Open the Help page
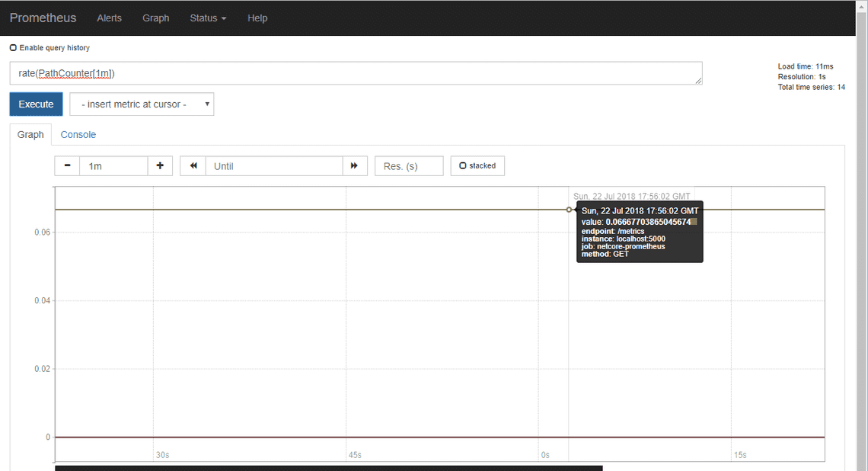 (x=257, y=18)
